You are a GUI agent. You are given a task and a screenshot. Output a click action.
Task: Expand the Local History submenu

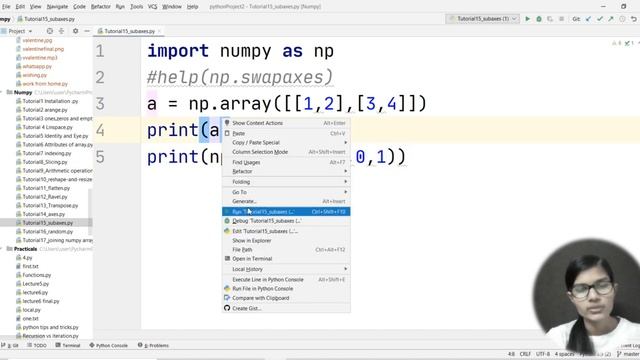[286, 269]
